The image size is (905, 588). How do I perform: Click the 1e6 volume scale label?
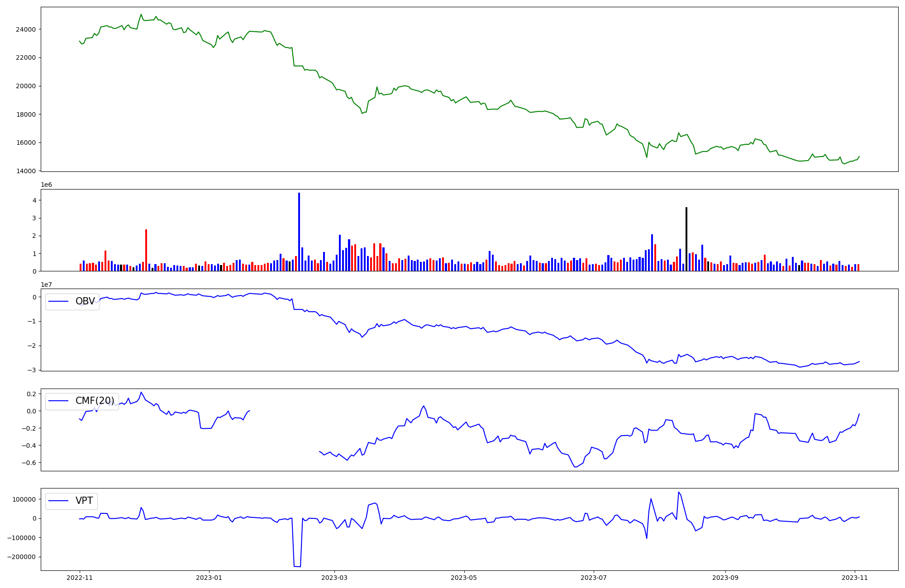(x=46, y=185)
